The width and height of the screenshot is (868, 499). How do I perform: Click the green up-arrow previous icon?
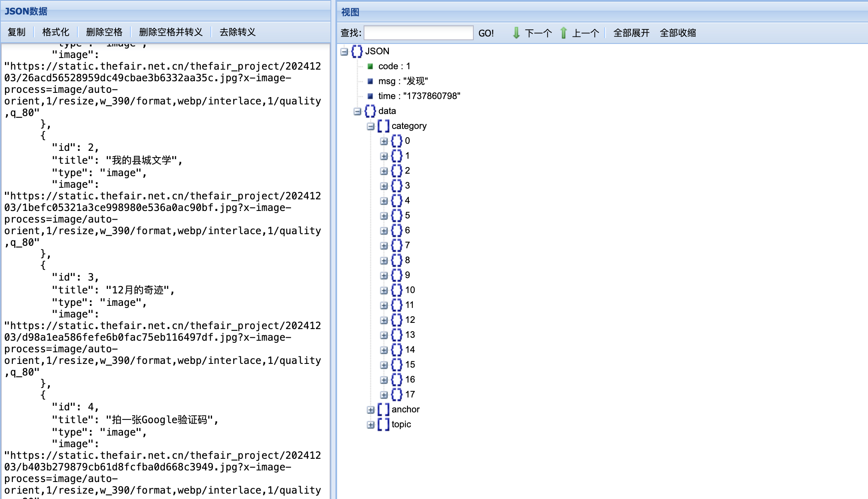tap(563, 33)
